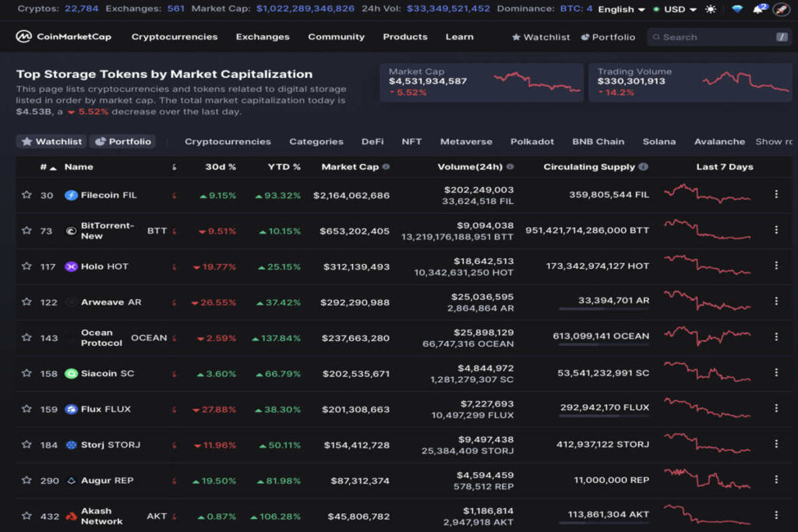This screenshot has height=532, width=798.
Task: Star BitTorrent-New BTT to watchlist
Action: click(26, 231)
